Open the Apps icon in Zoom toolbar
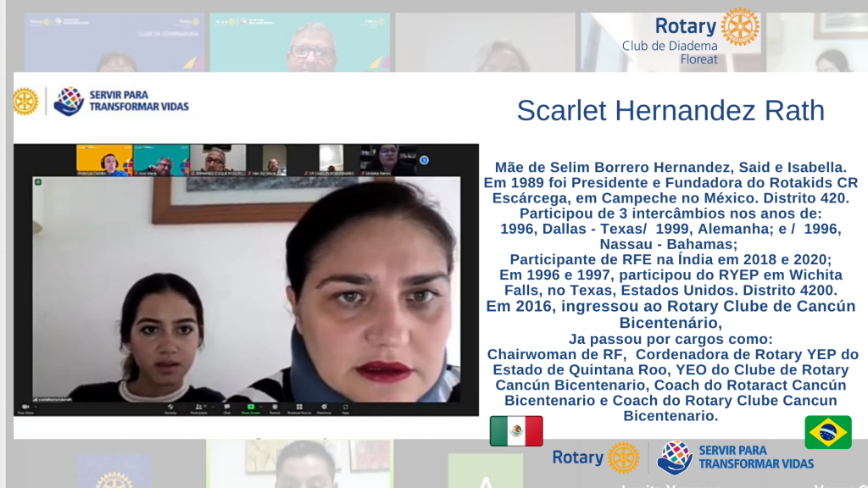The height and width of the screenshot is (488, 868). pyautogui.click(x=346, y=406)
